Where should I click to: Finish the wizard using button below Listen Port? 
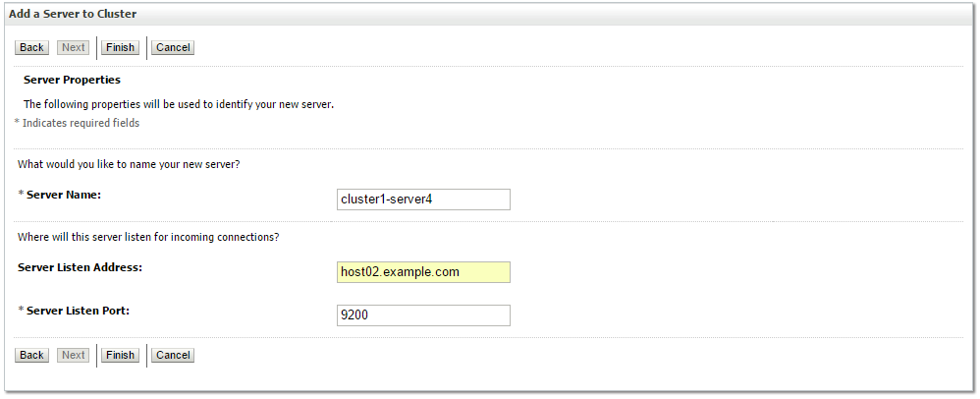point(120,355)
